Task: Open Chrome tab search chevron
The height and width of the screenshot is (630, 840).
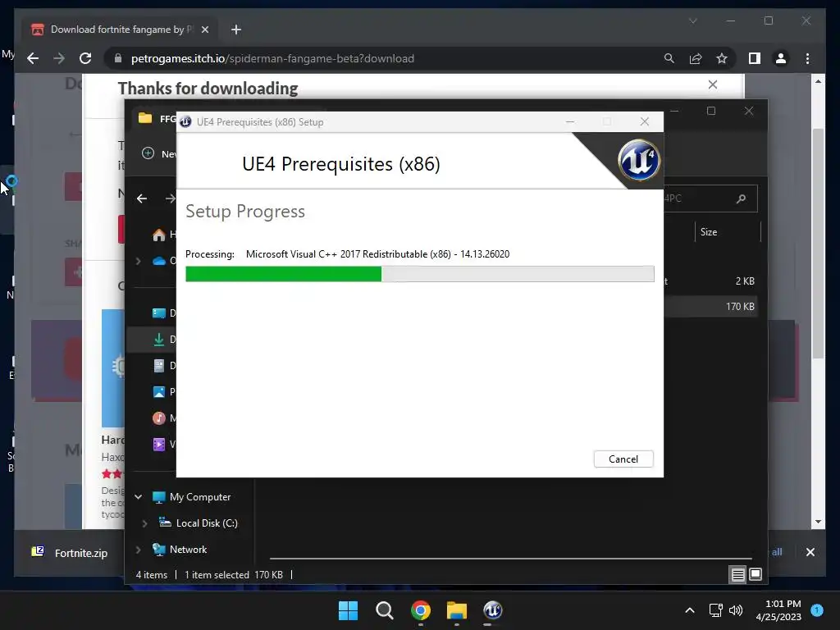Action: [692, 21]
